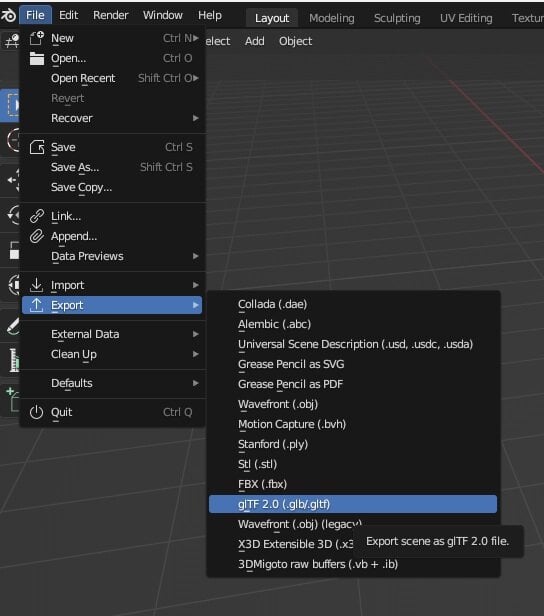Screen dimensions: 544x616
Task: Open the Render menu
Action: pos(110,15)
